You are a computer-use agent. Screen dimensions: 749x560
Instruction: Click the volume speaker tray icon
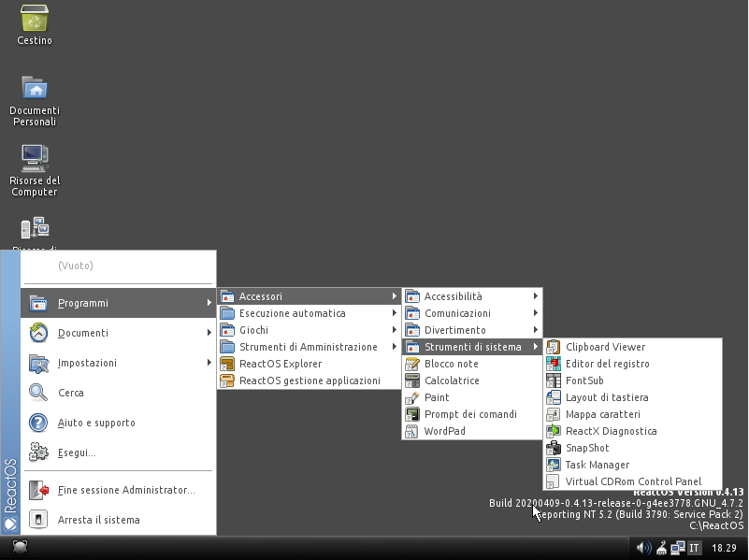coord(643,548)
